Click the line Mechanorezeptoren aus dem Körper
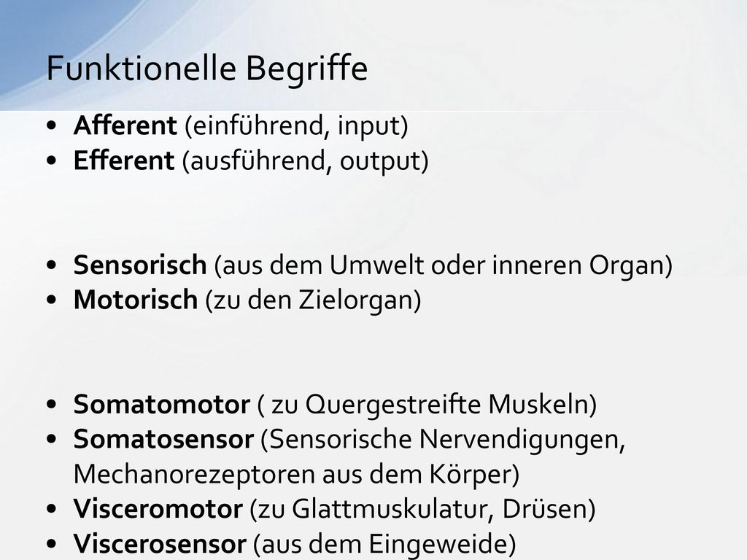The image size is (747, 560). [296, 475]
